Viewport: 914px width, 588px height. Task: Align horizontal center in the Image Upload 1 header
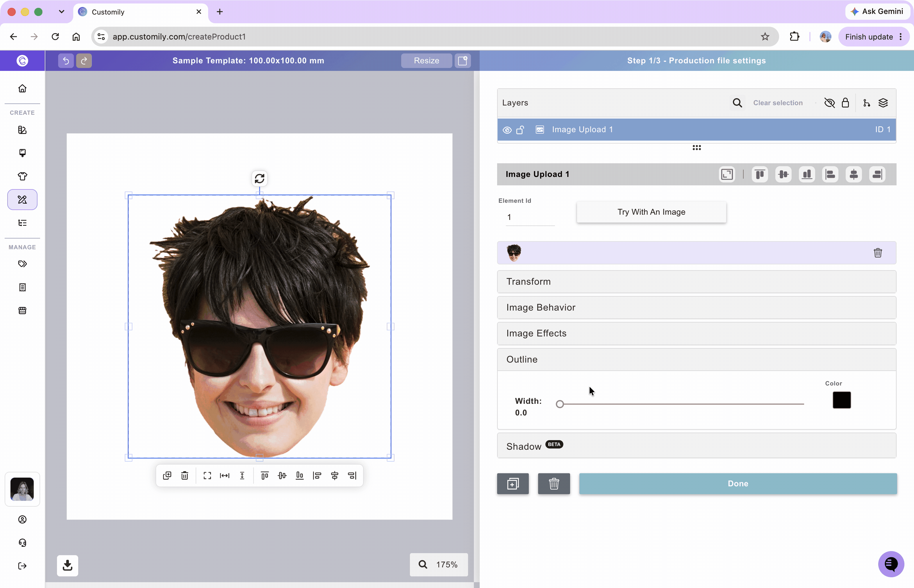pyautogui.click(x=854, y=175)
